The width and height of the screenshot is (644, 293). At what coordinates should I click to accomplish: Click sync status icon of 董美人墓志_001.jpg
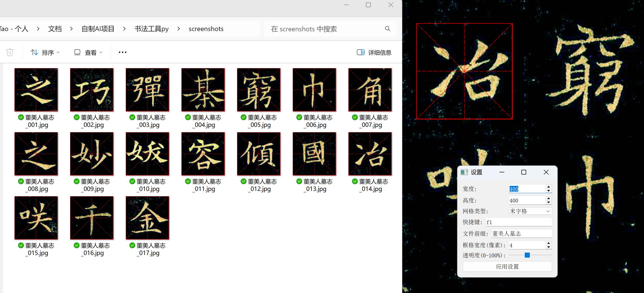click(x=21, y=117)
